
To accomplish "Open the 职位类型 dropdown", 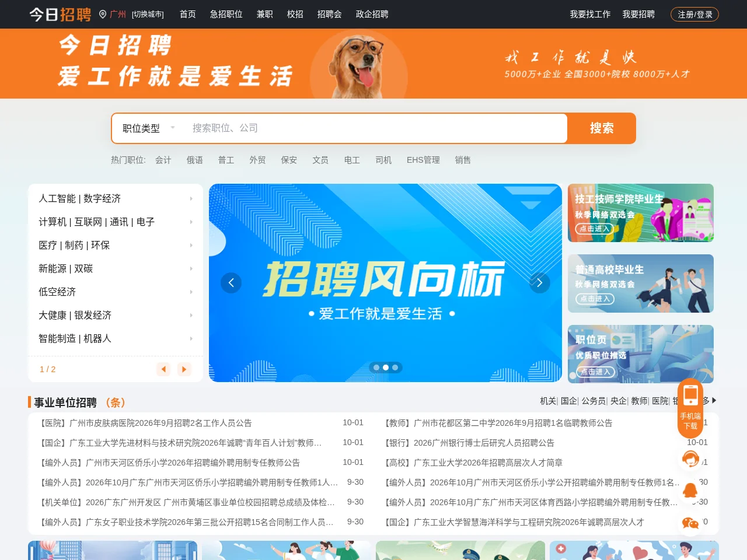I will point(149,128).
